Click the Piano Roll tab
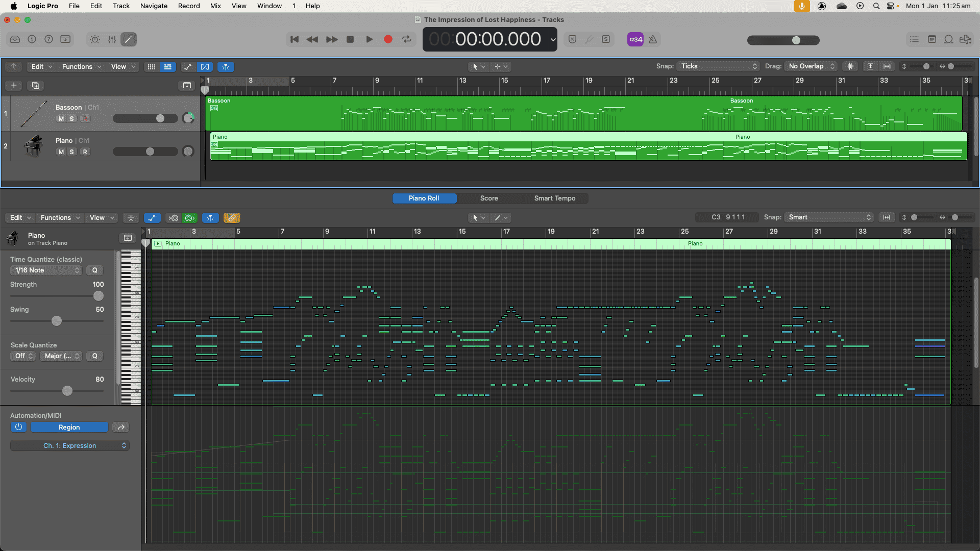The image size is (980, 551). [x=423, y=198]
